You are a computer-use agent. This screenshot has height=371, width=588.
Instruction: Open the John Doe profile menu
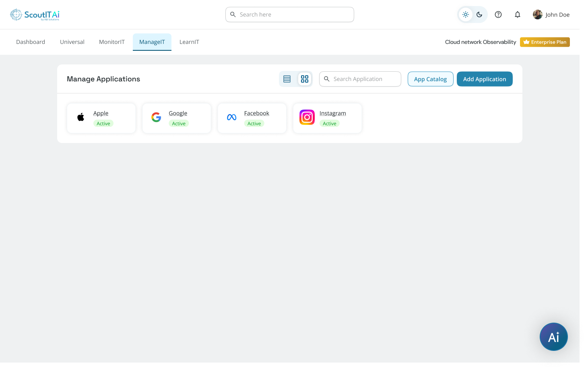tap(551, 14)
